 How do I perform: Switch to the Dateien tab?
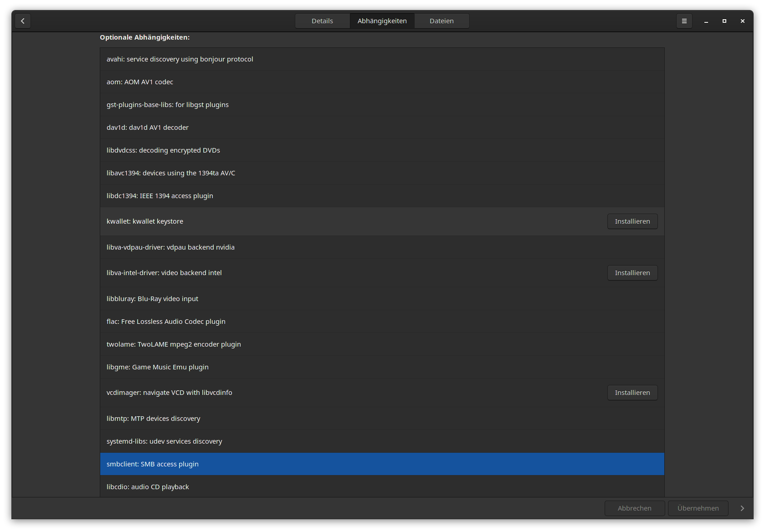coord(441,21)
